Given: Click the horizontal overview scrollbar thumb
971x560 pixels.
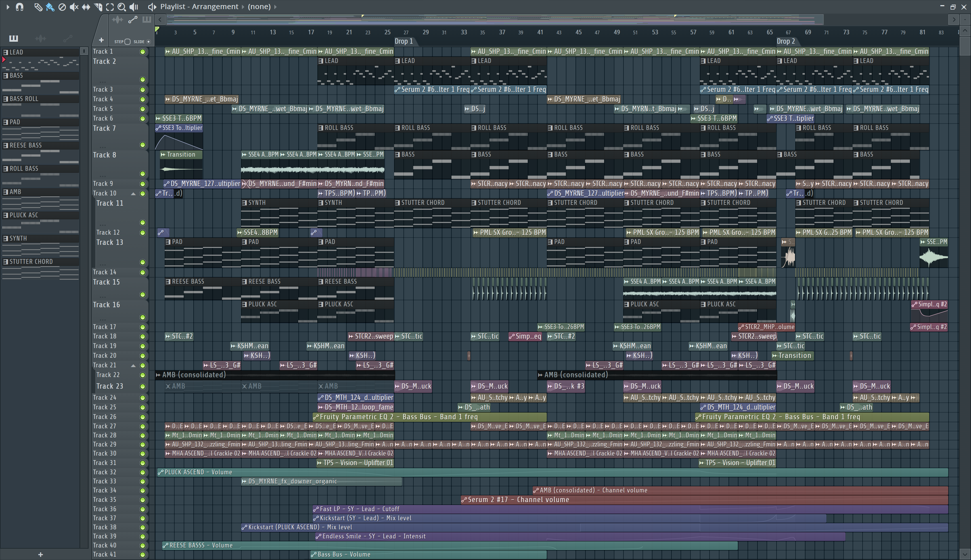Looking at the screenshot, I should [x=495, y=19].
